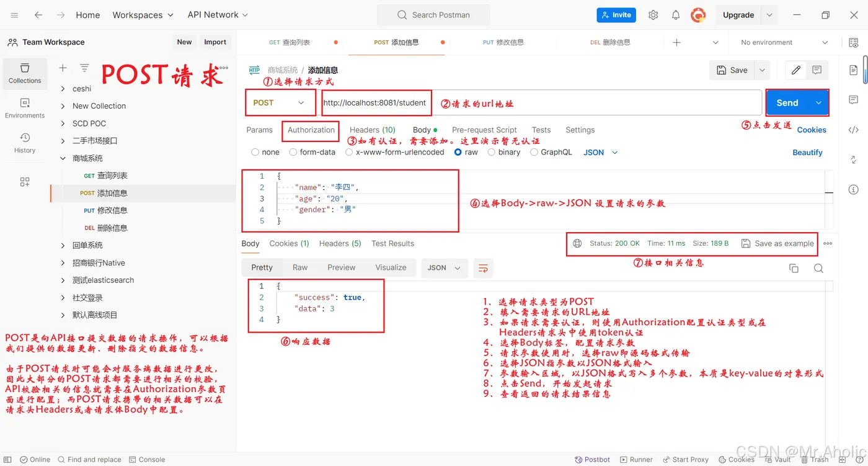Switch to the Params tab
The height and width of the screenshot is (466, 868).
(x=259, y=130)
